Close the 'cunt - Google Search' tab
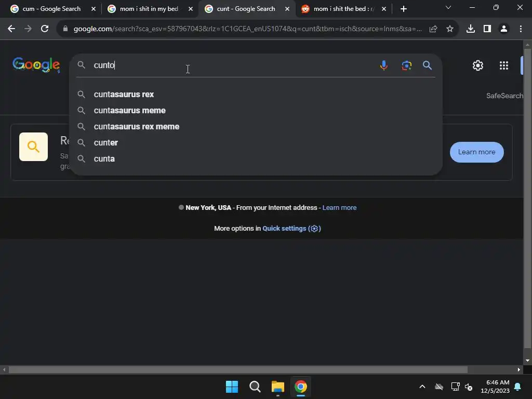Screen dimensions: 532x399 coord(287,9)
